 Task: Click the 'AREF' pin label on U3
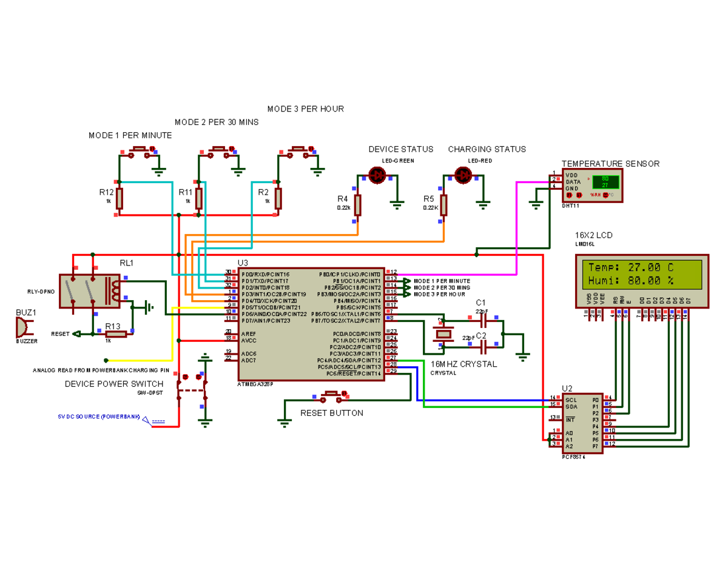[248, 334]
